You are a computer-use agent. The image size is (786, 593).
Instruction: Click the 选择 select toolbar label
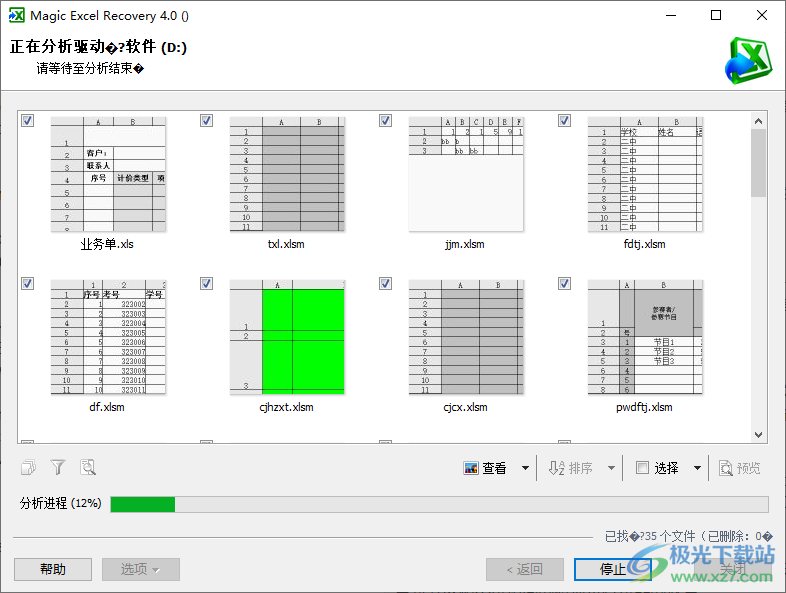click(666, 468)
